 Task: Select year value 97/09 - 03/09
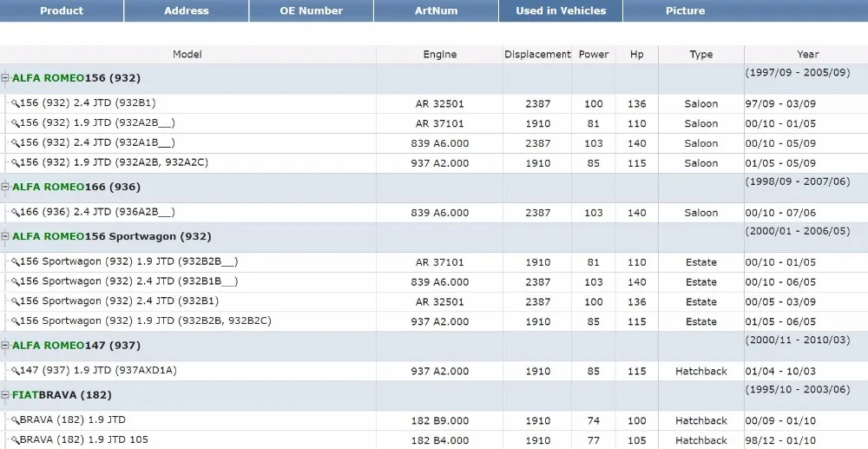point(780,104)
